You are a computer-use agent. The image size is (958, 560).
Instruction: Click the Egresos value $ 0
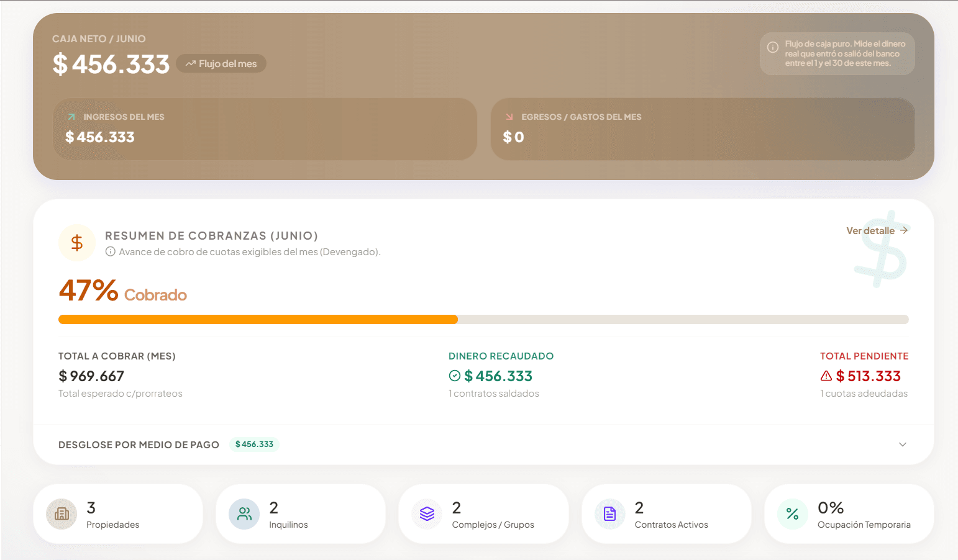point(513,137)
